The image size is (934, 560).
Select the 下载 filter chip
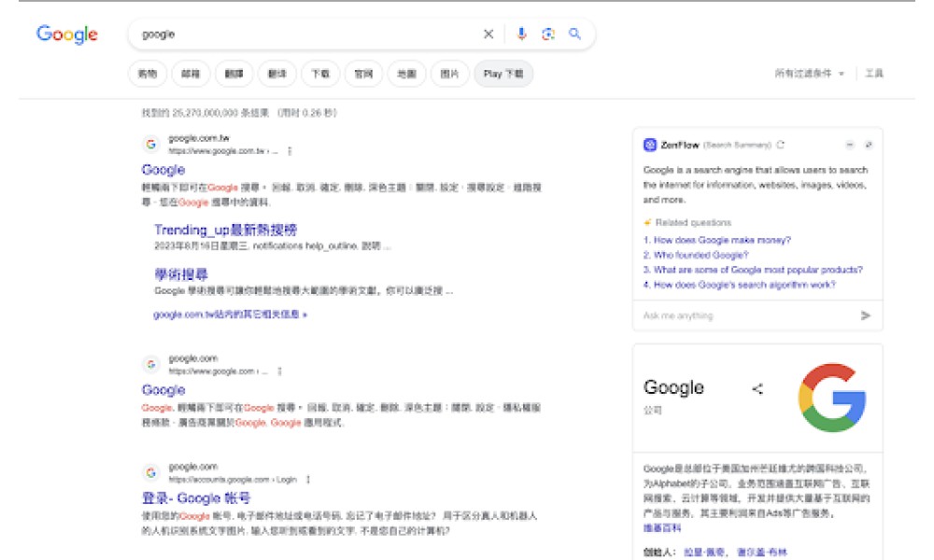coord(320,74)
